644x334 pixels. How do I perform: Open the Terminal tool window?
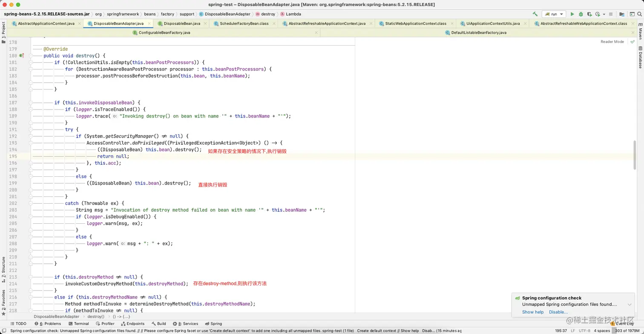(x=78, y=324)
